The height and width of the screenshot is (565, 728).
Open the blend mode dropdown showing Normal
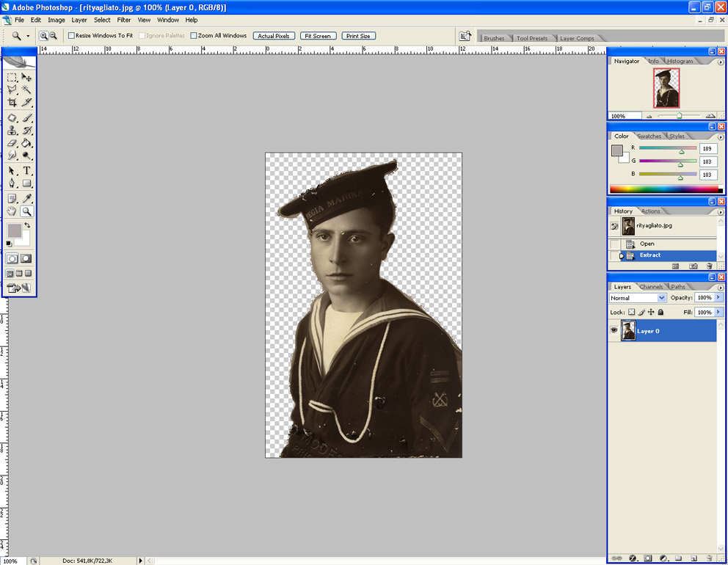tap(638, 298)
